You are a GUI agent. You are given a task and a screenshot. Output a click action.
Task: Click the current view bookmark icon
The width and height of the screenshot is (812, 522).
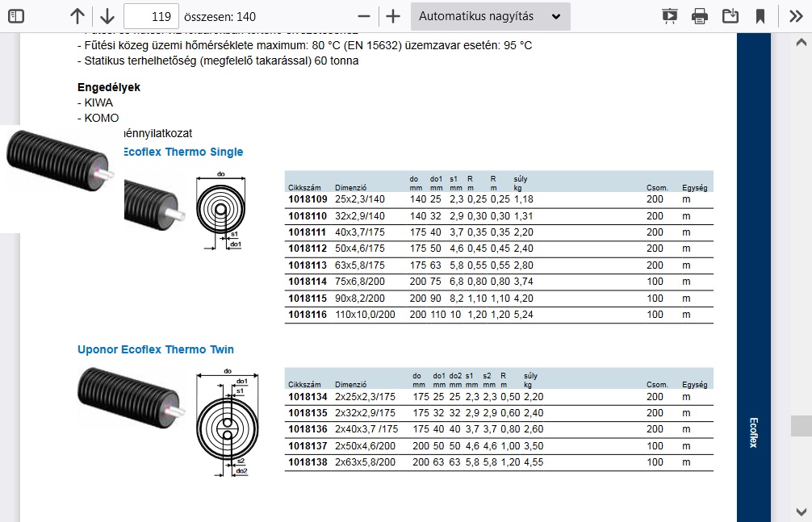click(760, 16)
